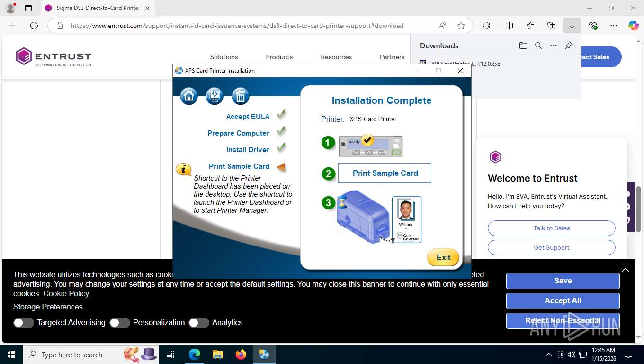
Task: Open the Solutions menu
Action: [224, 57]
